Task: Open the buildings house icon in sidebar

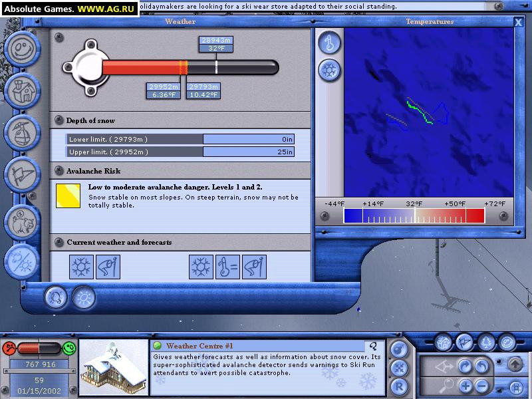Action: tap(22, 91)
